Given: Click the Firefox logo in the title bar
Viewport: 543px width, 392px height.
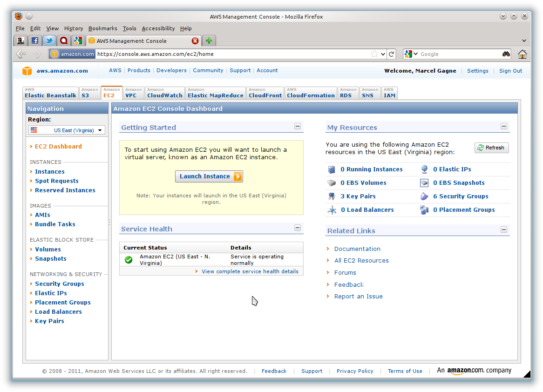Looking at the screenshot, I should pyautogui.click(x=19, y=16).
